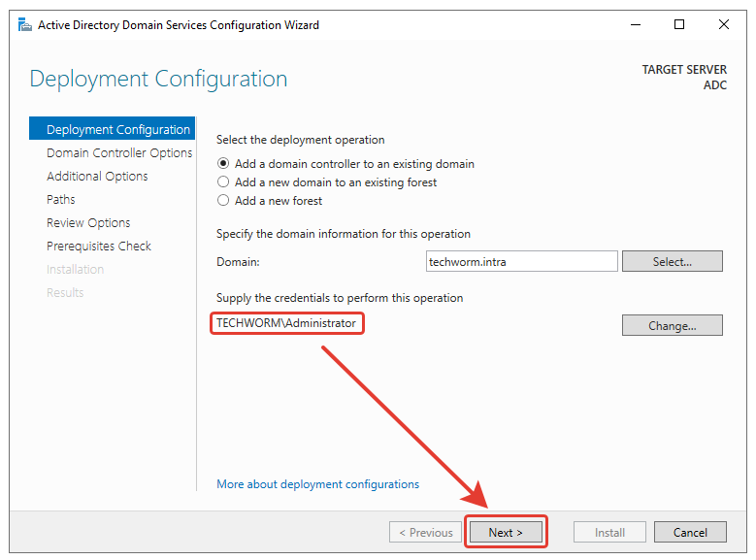Click the Change... credentials button

672,325
